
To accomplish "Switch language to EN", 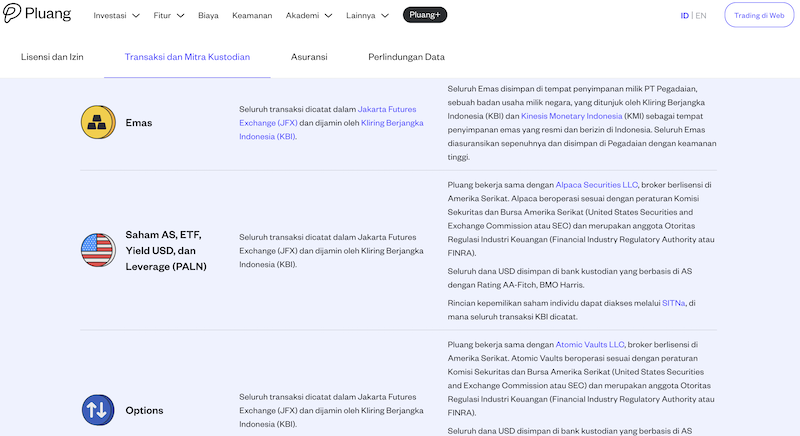I will [701, 16].
